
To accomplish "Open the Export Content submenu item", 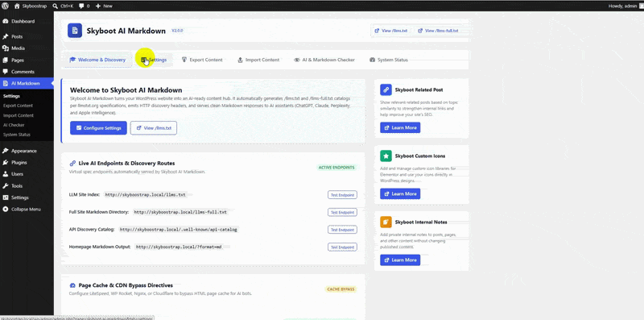I will [x=18, y=106].
